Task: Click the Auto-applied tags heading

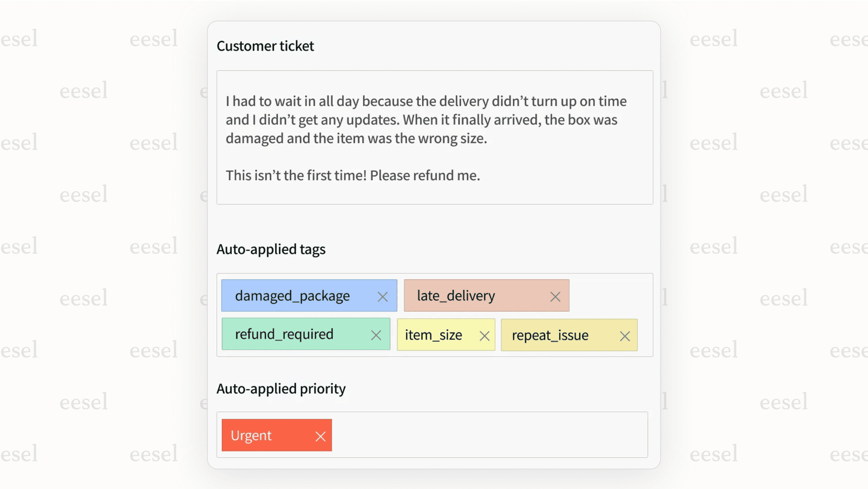Action: pos(271,249)
